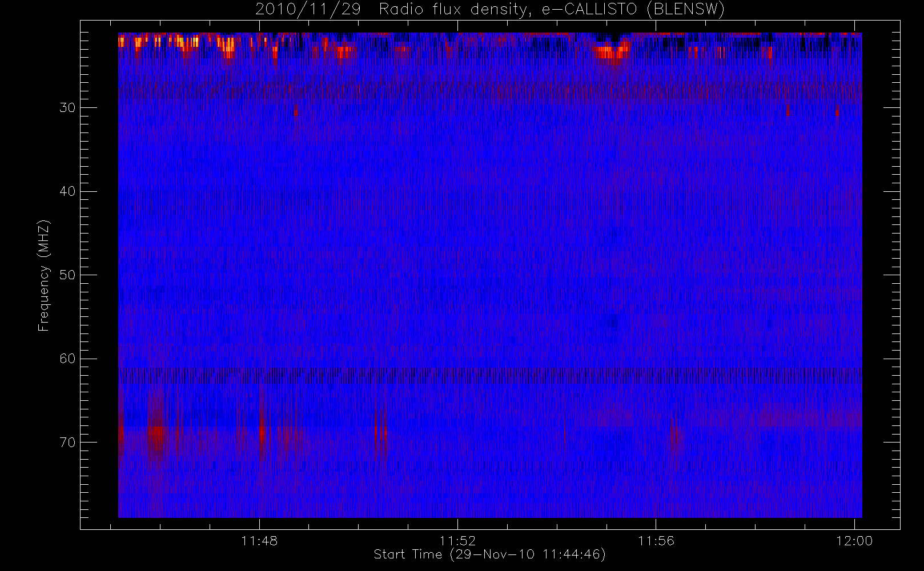Click the Frequency (MHz) axis label
The image size is (924, 571).
tap(44, 275)
